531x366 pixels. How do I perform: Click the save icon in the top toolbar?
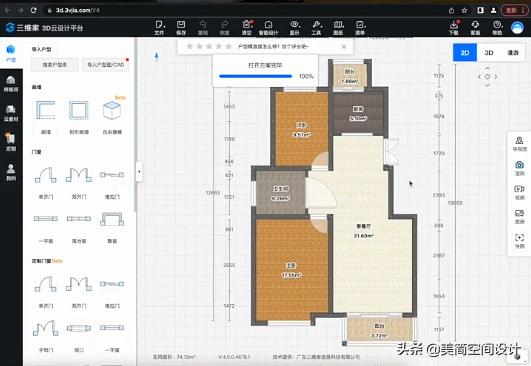coord(181,27)
